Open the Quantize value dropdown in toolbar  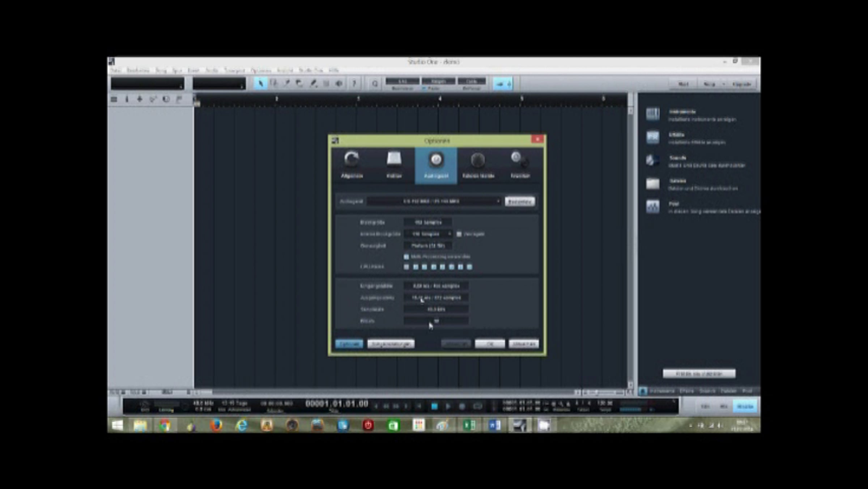click(403, 81)
